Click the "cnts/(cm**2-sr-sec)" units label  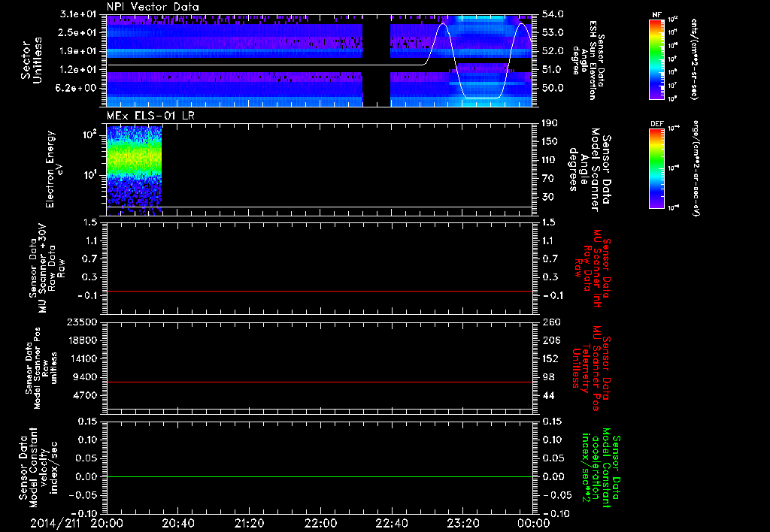[x=694, y=59]
